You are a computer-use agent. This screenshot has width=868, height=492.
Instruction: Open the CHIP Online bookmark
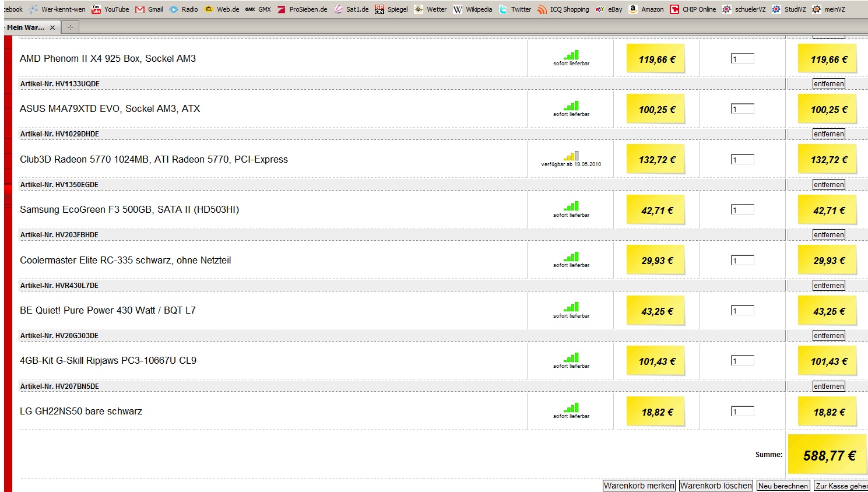[693, 9]
